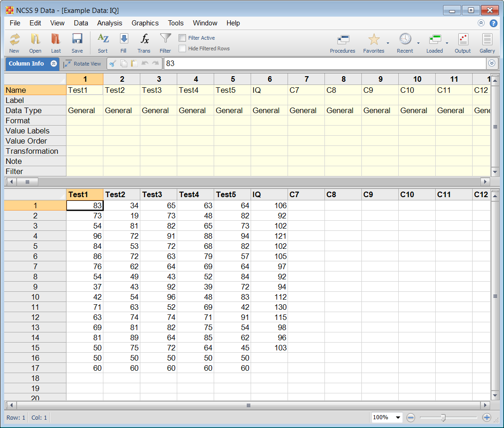504x428 pixels.
Task: Open the File menu
Action: tap(15, 23)
